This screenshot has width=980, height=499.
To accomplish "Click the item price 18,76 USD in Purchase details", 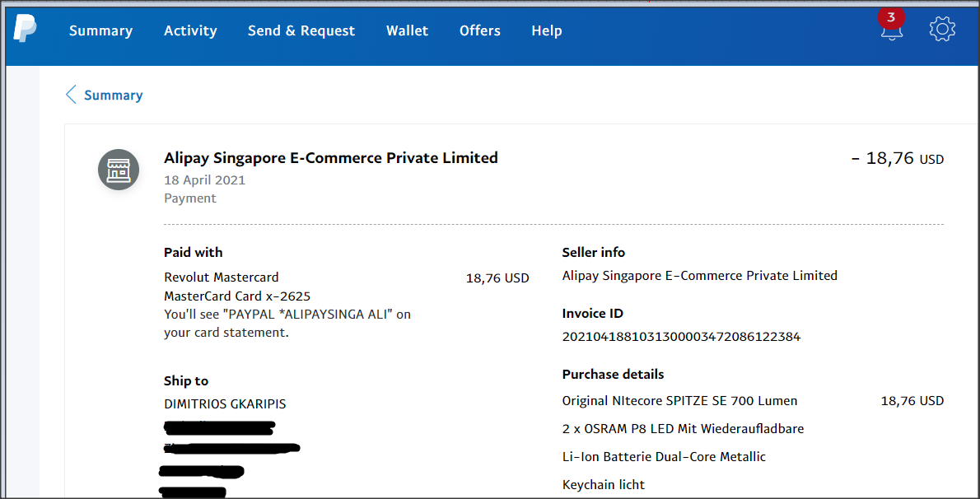I will click(912, 401).
